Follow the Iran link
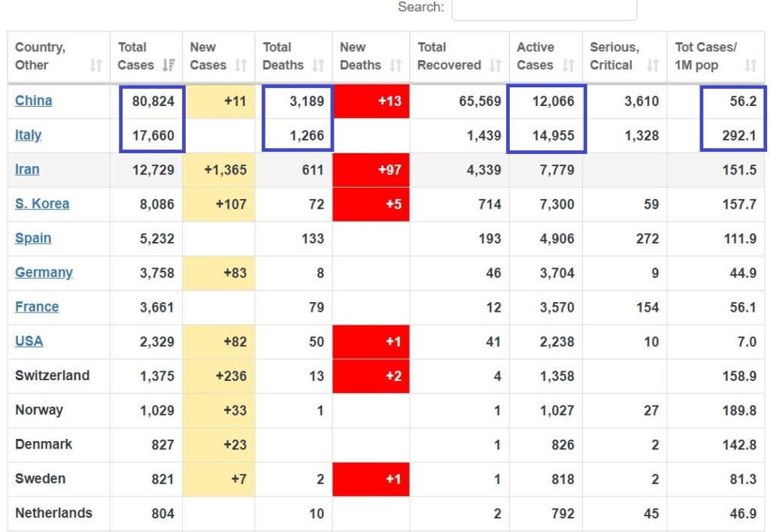Screen dimensions: 770x532 click(x=27, y=169)
